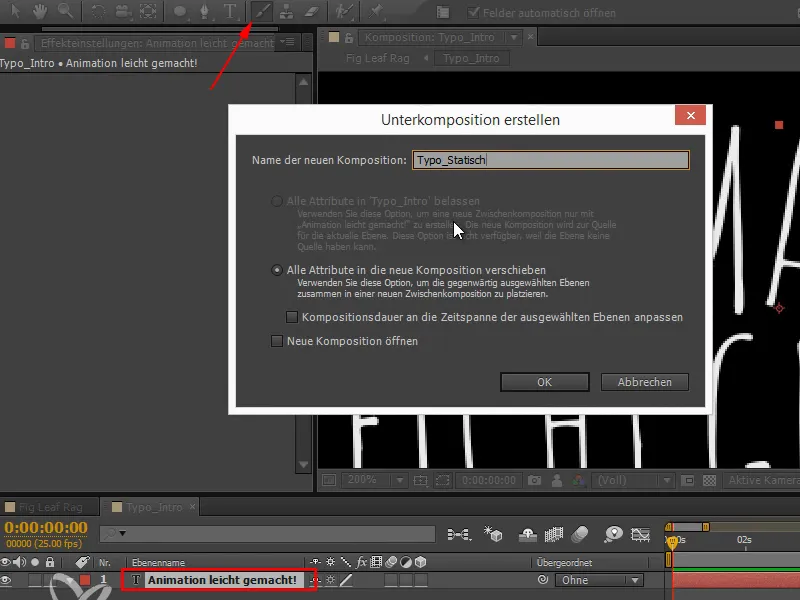Select the Rotation tool
The width and height of the screenshot is (800, 600).
[97, 11]
